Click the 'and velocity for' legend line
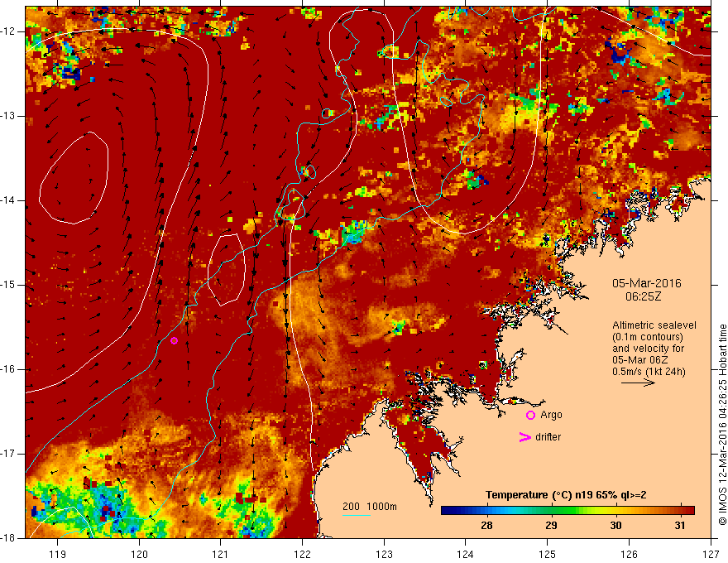 tap(648, 349)
